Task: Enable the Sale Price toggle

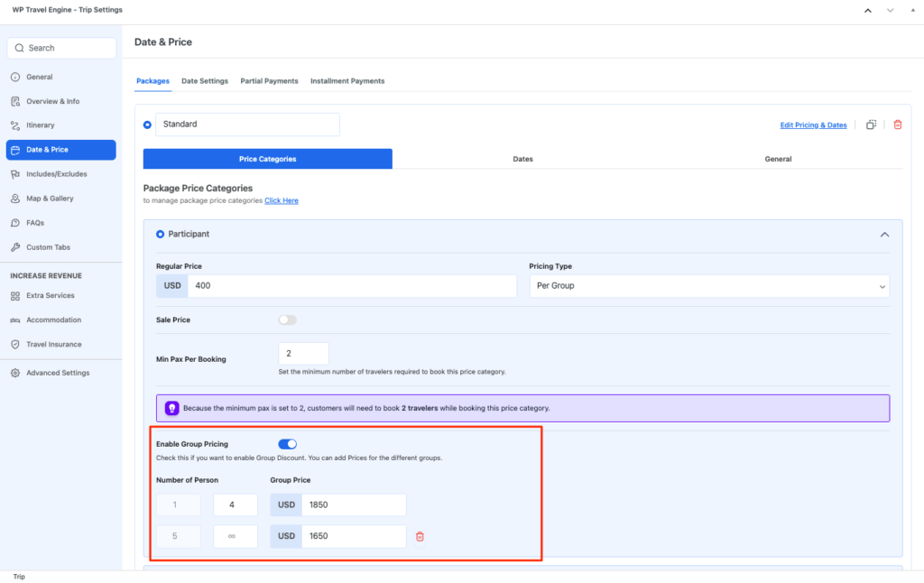Action: coord(287,320)
